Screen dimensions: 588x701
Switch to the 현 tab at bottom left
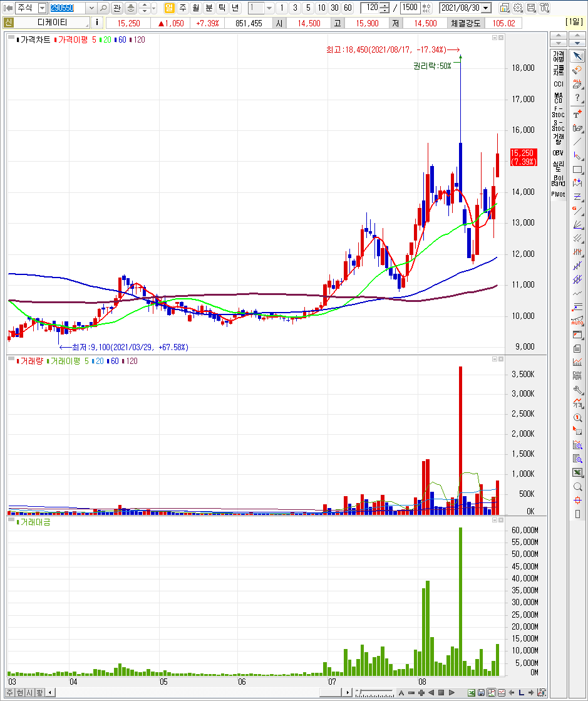pyautogui.click(x=20, y=692)
